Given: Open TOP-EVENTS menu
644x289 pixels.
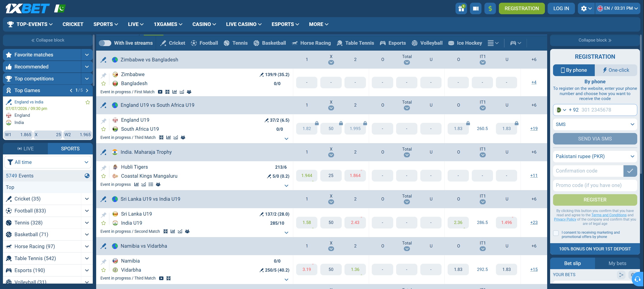Looking at the screenshot, I should [30, 24].
